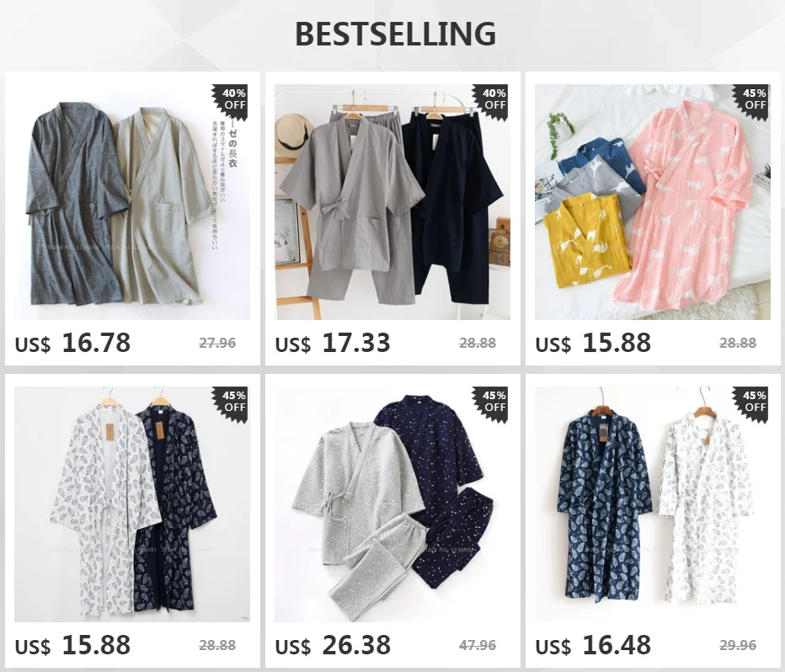
Task: Click the crossed-out 47.96 original price
Action: [477, 646]
